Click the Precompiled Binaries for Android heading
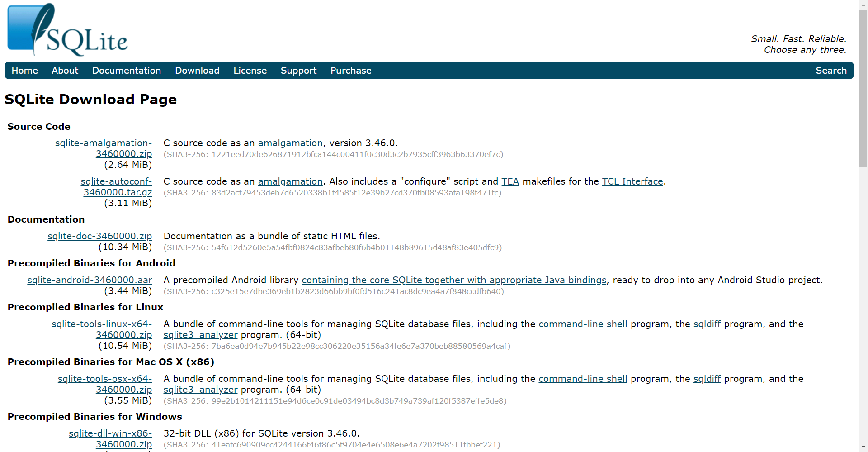Viewport: 868px width, 452px height. point(91,263)
